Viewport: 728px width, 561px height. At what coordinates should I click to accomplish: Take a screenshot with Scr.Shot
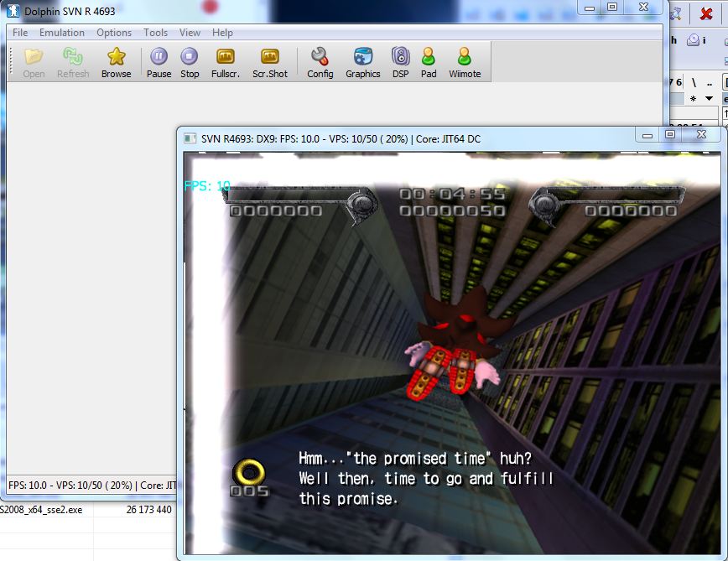(x=269, y=62)
